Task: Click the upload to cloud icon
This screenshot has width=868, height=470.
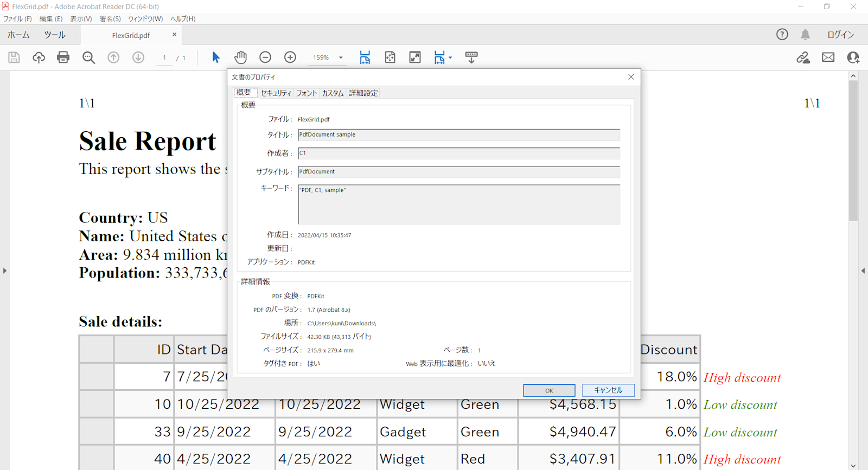Action: tap(39, 57)
